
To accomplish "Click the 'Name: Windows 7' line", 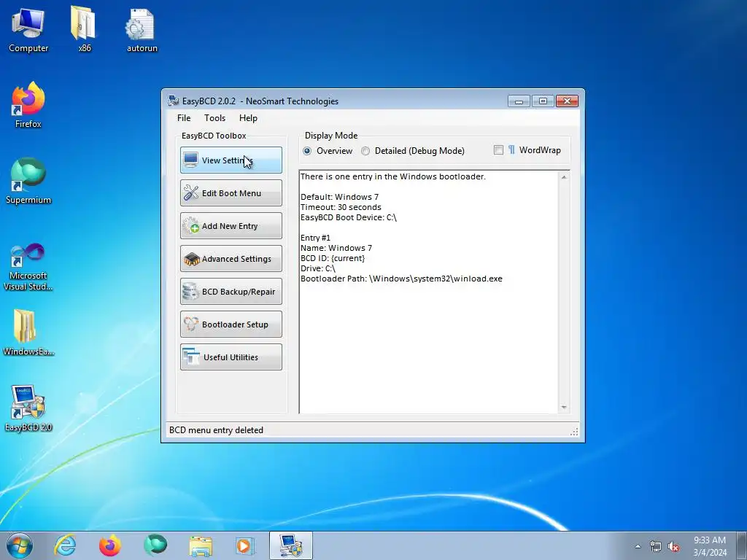I will [336, 248].
